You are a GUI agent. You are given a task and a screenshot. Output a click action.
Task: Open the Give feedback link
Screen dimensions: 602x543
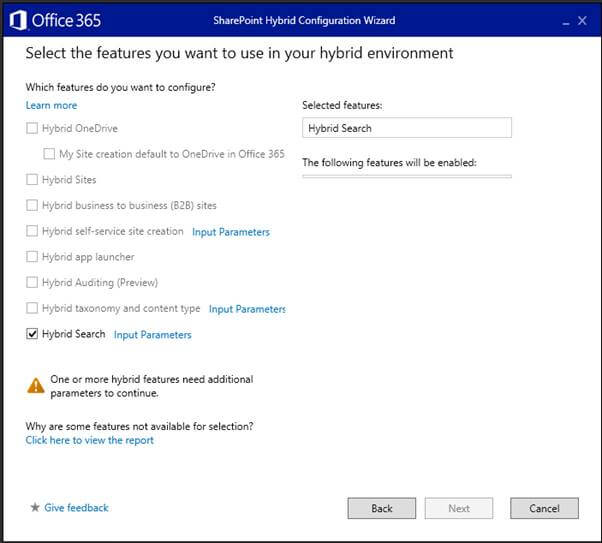(76, 508)
